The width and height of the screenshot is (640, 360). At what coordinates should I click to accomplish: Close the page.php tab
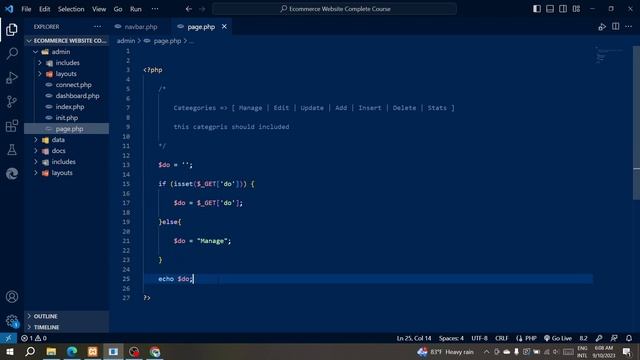pos(224,27)
